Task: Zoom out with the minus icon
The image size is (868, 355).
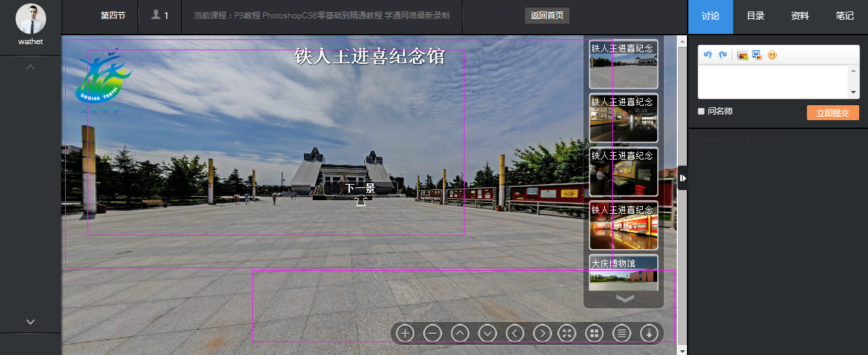Action: click(x=433, y=333)
